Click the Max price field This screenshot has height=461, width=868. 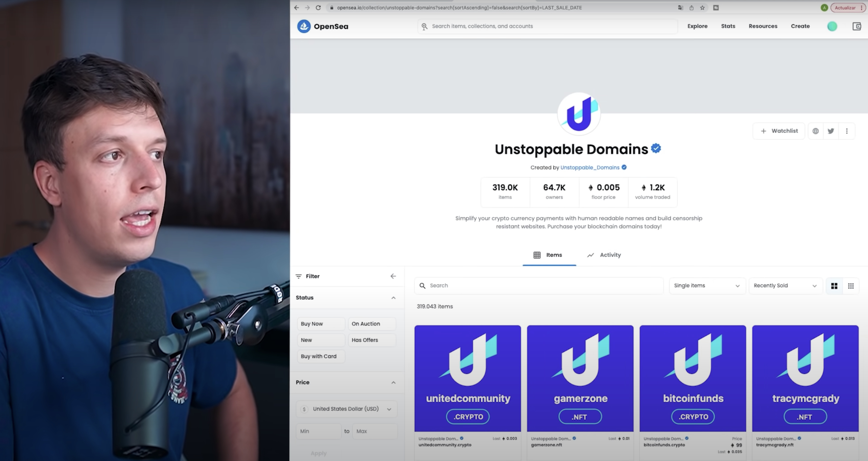(x=375, y=431)
